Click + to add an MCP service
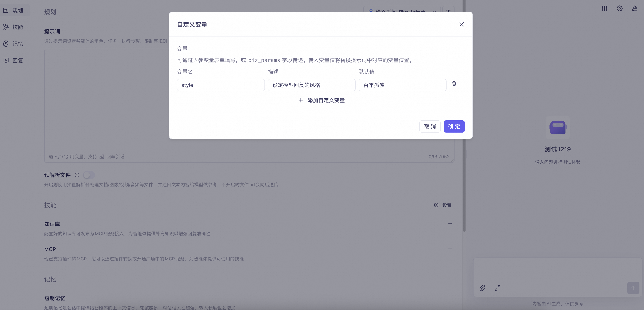This screenshot has height=310, width=644. click(450, 249)
